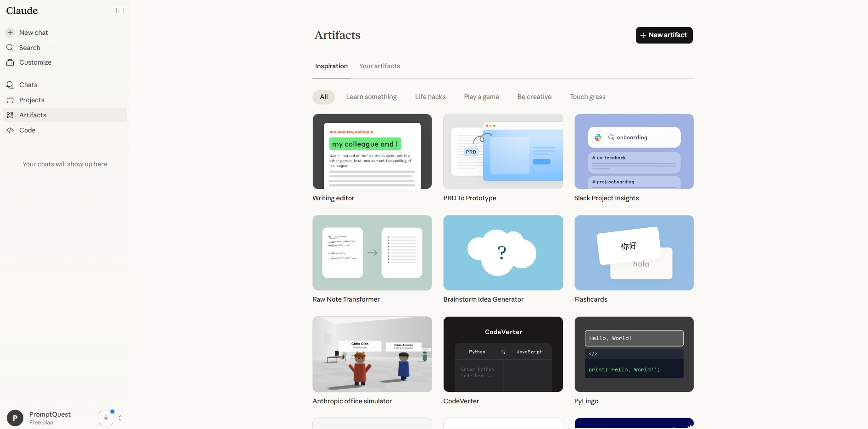Collapse the sidebar with the panel toggle

click(120, 11)
